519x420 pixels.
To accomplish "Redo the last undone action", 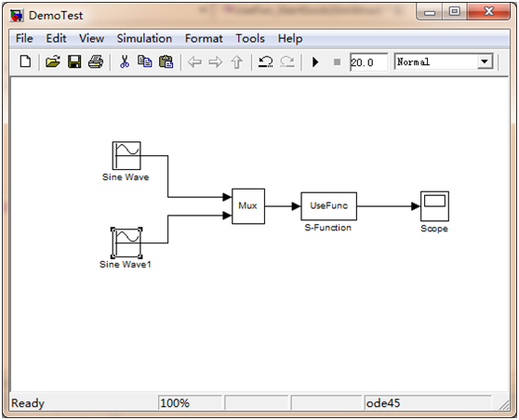I will tap(287, 62).
